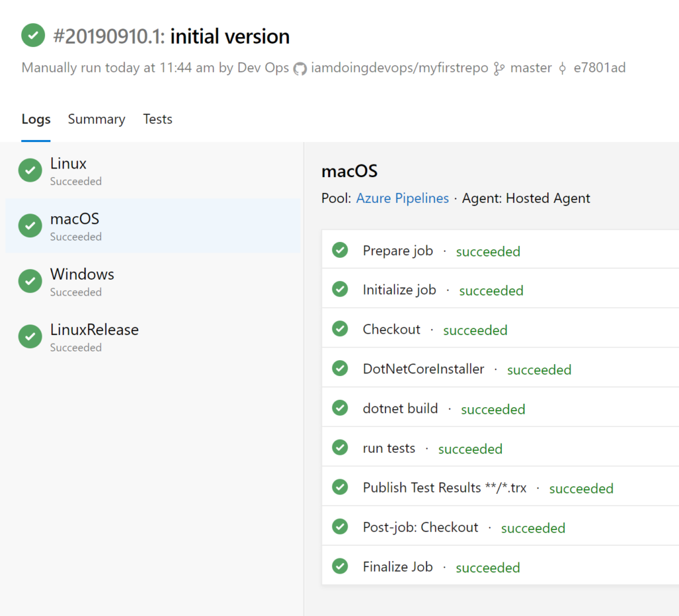The height and width of the screenshot is (616, 679).
Task: Click the status icon of Publish Test Results step
Action: (x=340, y=487)
